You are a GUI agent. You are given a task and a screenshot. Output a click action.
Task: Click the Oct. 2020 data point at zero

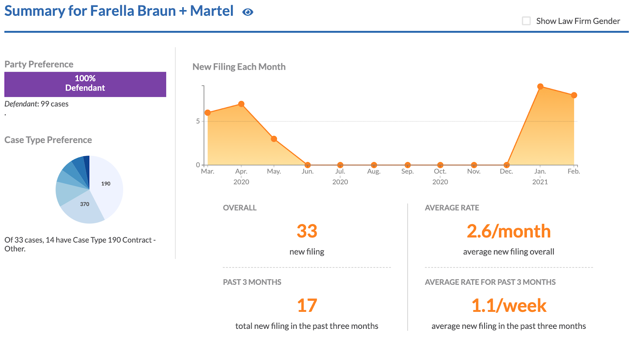[440, 165]
